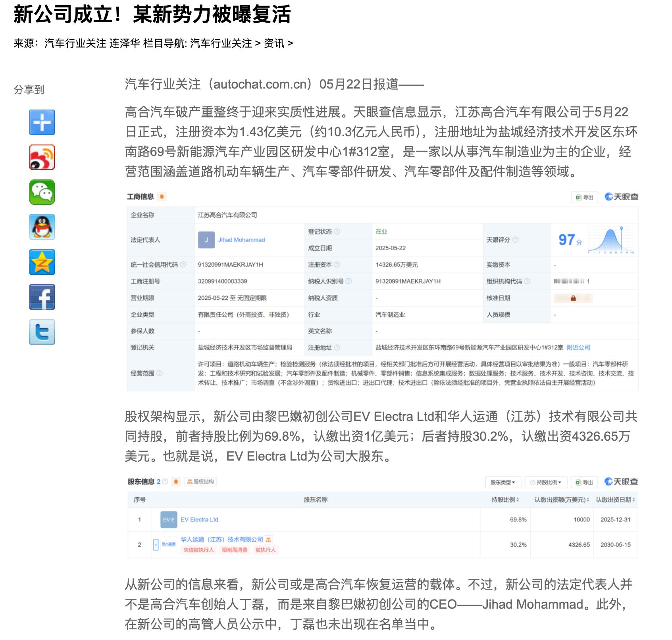The width and height of the screenshot is (672, 640).
Task: Click registration number 320991400003339
Action: pyautogui.click(x=223, y=281)
